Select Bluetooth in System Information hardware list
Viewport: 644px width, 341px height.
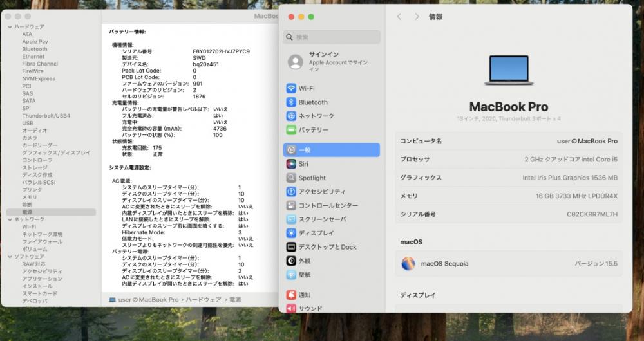click(35, 49)
